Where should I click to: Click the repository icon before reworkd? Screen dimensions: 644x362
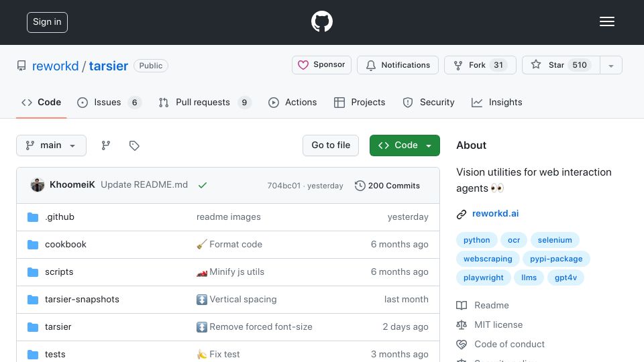[x=21, y=66]
